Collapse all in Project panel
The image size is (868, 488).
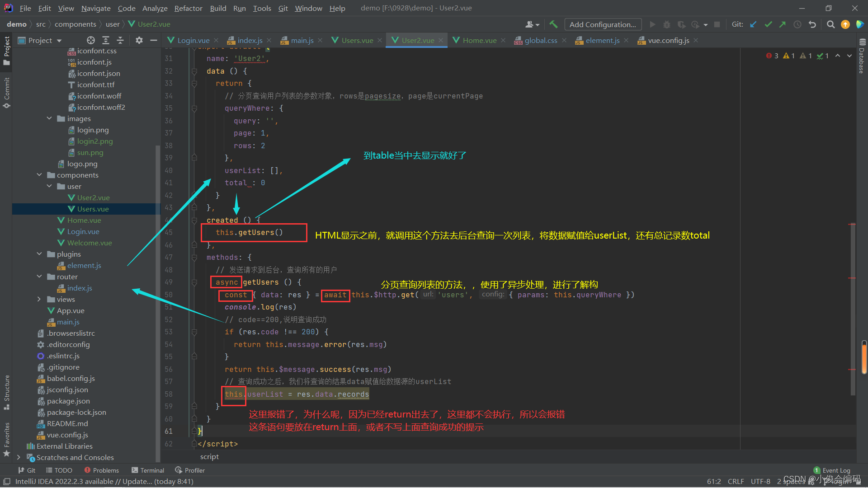[x=120, y=40]
